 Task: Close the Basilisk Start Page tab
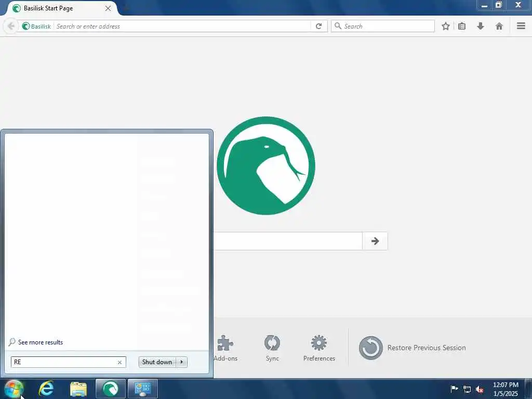(x=108, y=8)
